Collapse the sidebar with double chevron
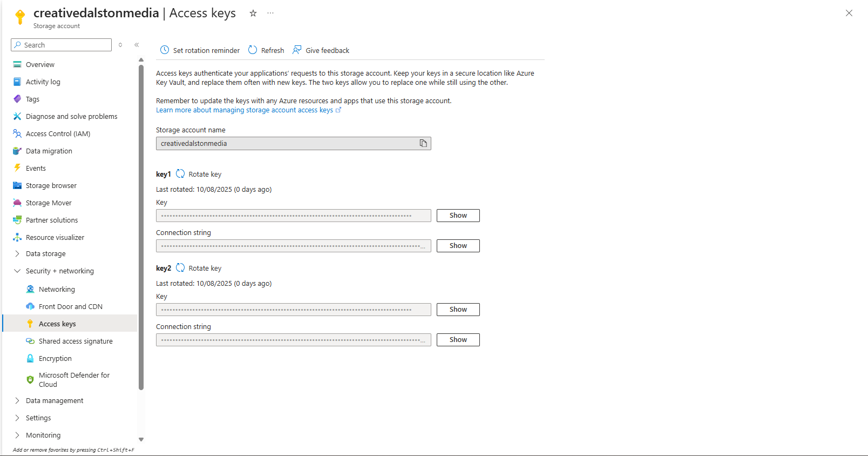 [x=137, y=45]
